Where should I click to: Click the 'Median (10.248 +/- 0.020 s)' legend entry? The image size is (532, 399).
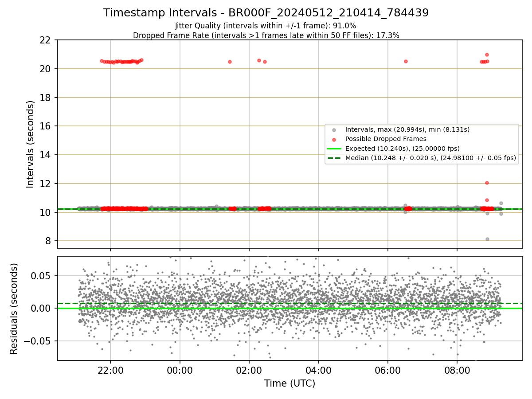430,158
